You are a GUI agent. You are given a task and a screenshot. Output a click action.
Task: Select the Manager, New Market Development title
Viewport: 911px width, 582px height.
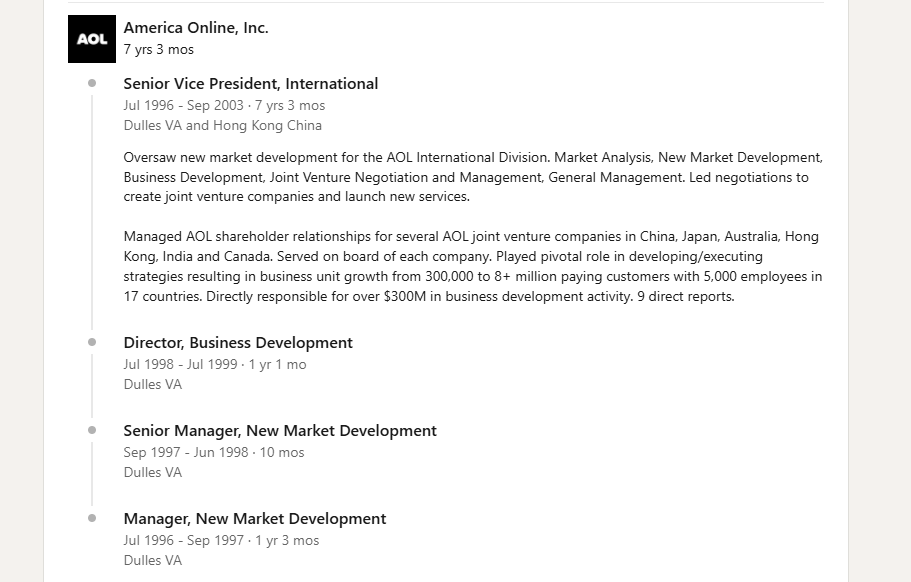pos(254,519)
